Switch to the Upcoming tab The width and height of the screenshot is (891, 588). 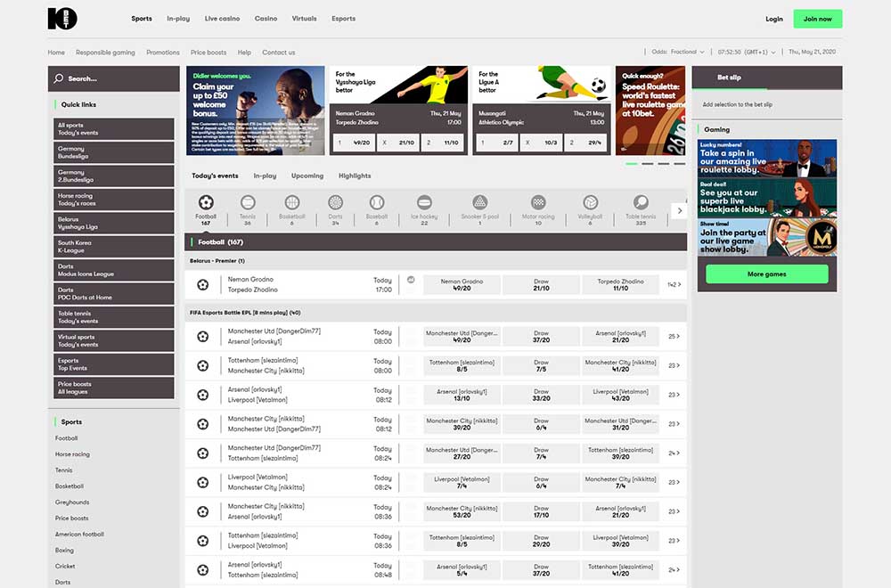[x=307, y=176]
